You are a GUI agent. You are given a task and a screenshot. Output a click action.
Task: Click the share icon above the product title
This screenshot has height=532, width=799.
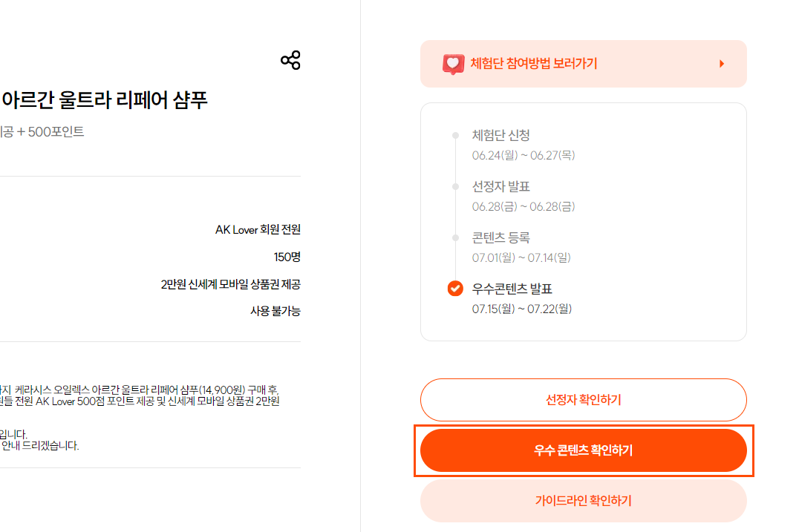click(290, 60)
